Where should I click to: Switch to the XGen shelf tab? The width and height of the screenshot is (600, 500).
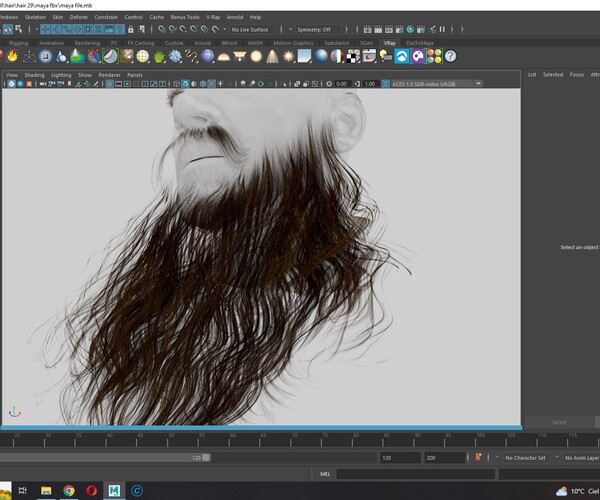click(366, 43)
